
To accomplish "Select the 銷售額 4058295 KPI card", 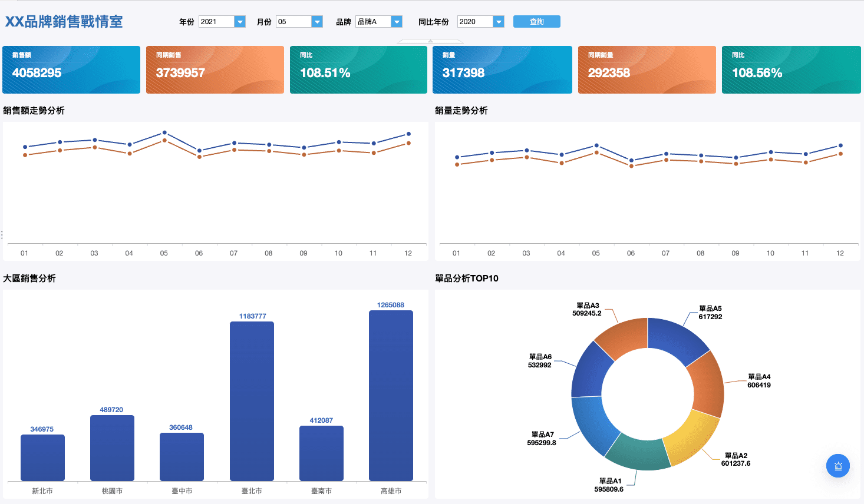I will pos(71,69).
